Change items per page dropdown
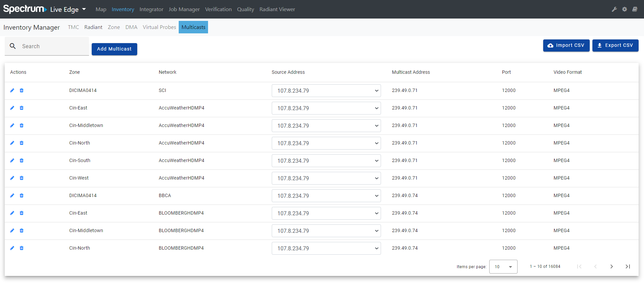The height and width of the screenshot is (283, 644). coord(503,266)
